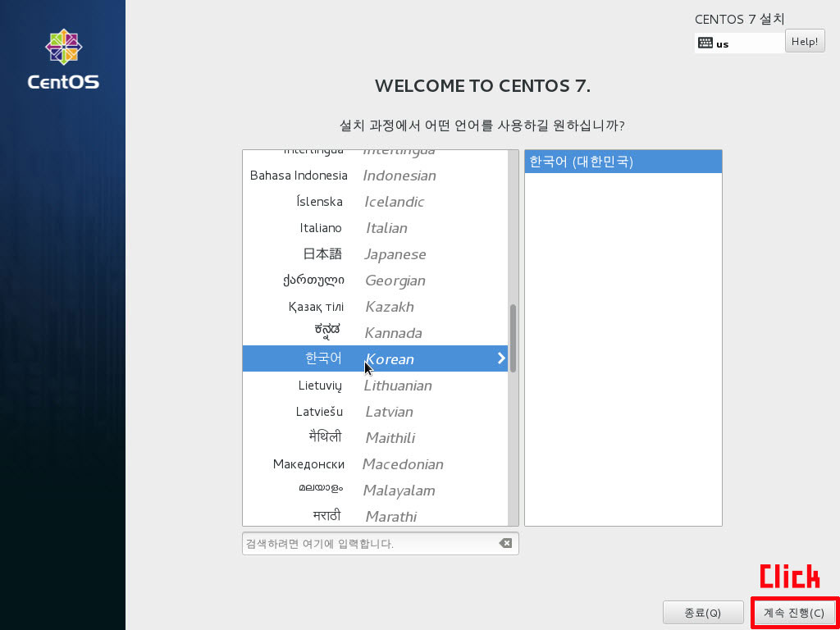840x630 pixels.
Task: Select the highlighted 한국어 Korean row
Action: [375, 359]
